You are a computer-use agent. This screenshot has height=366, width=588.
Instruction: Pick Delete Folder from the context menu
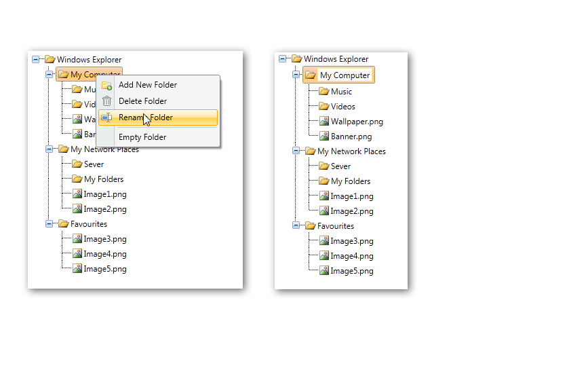(x=142, y=101)
